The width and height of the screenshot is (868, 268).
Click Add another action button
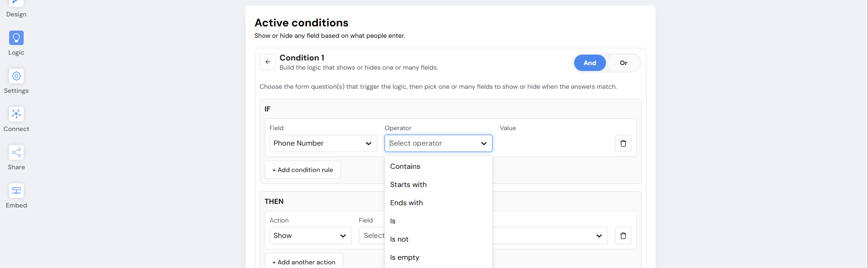click(304, 261)
